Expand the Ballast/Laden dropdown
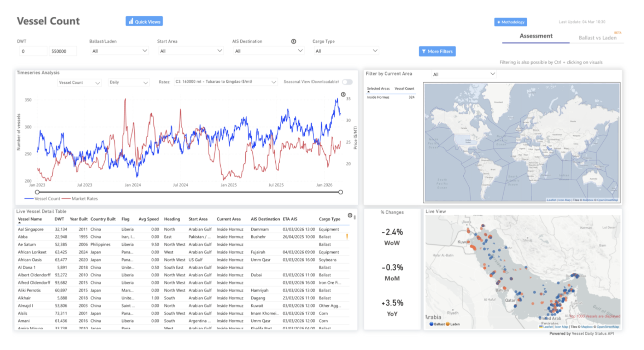Image resolution: width=644 pixels, height=350 pixels. pos(119,51)
